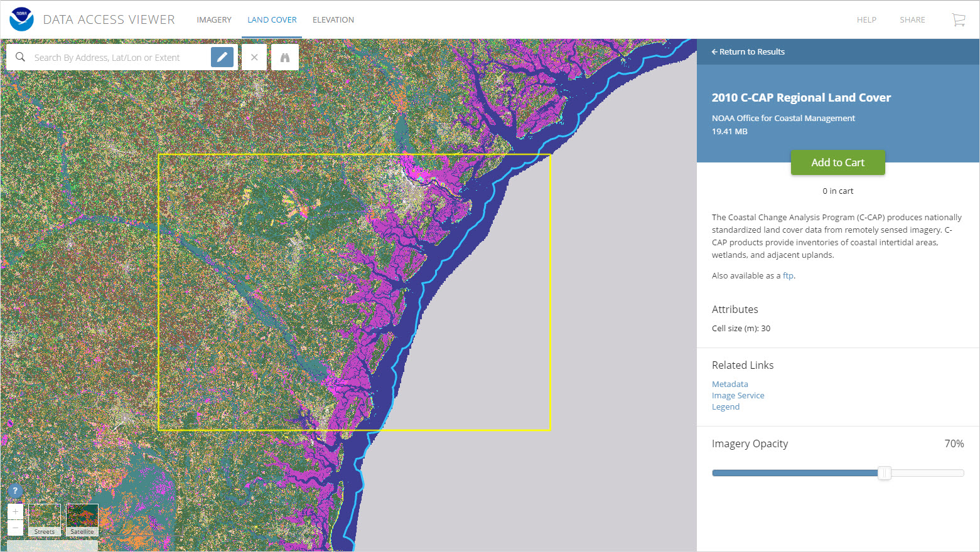Screen dimensions: 980x552
Task: Click the magnifying glass search icon
Action: click(x=20, y=56)
